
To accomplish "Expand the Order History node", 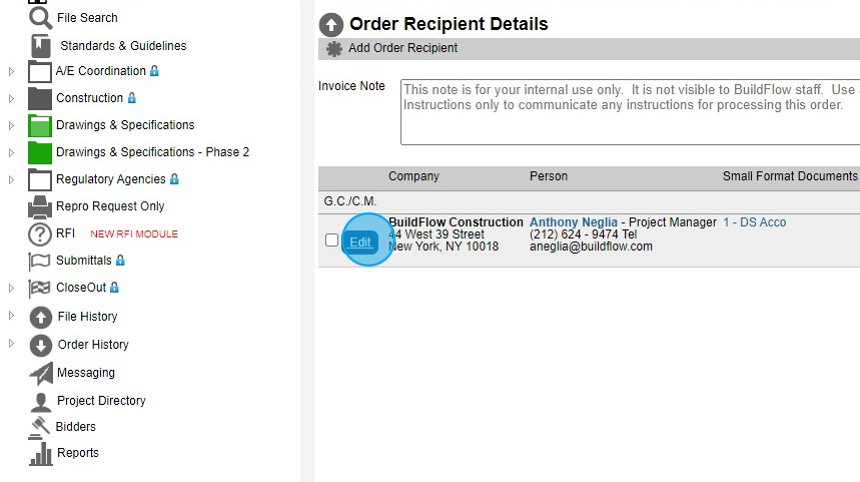I will coord(11,344).
